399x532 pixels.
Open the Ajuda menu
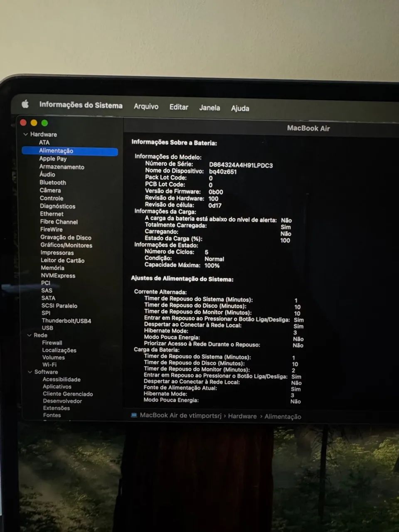240,108
